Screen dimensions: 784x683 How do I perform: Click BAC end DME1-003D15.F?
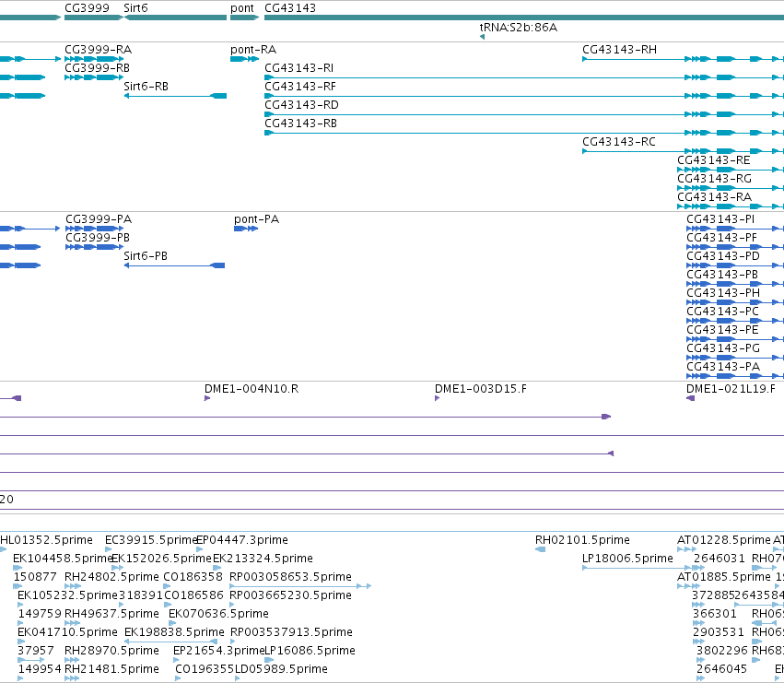pos(481,389)
